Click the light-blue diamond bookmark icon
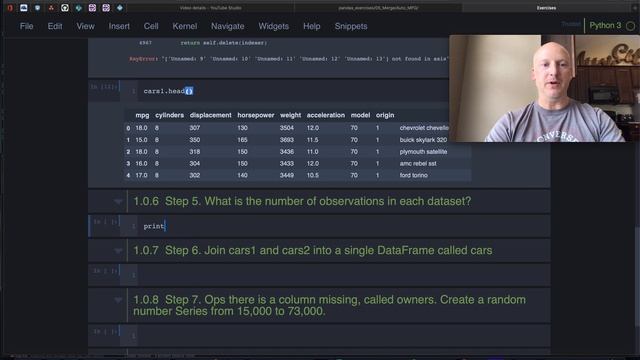 pos(120,8)
